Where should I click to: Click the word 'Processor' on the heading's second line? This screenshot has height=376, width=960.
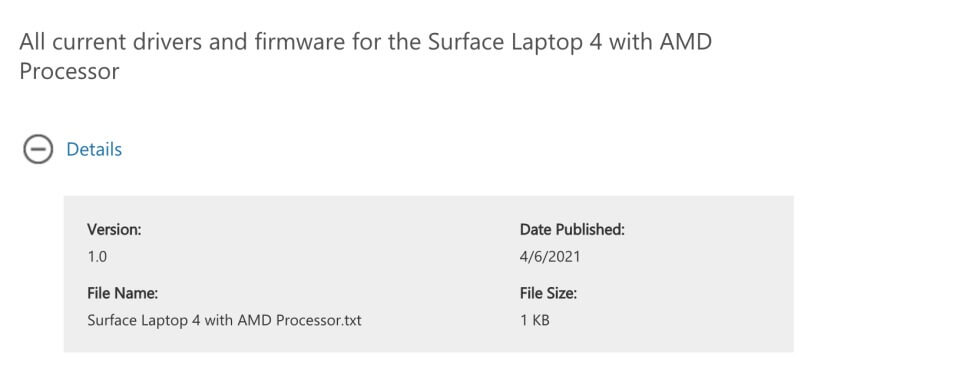coord(69,72)
